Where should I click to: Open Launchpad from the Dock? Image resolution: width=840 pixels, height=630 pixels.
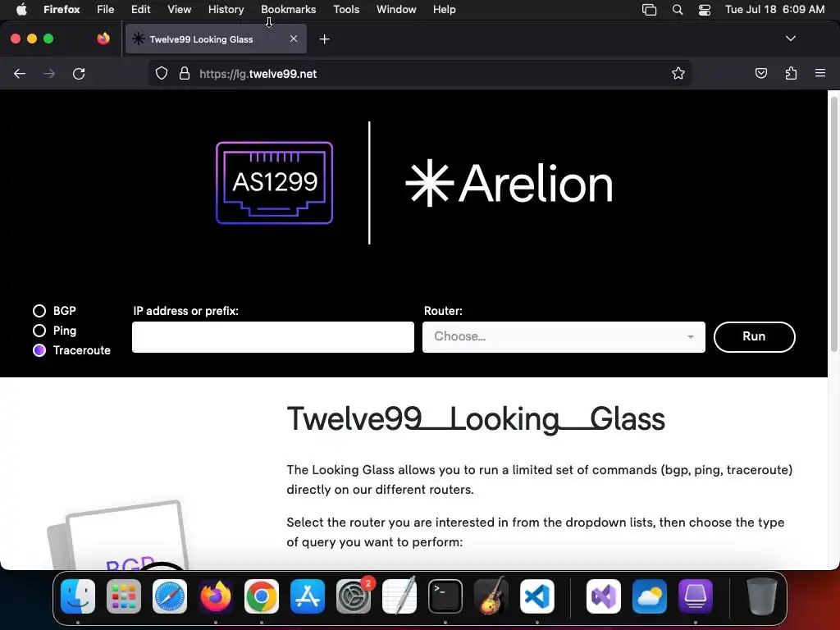pos(124,596)
